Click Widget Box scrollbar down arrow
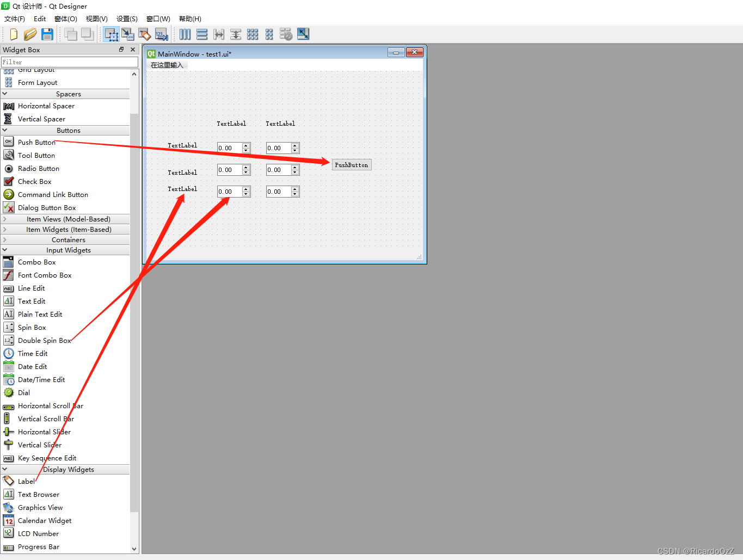The height and width of the screenshot is (560, 743). [134, 549]
